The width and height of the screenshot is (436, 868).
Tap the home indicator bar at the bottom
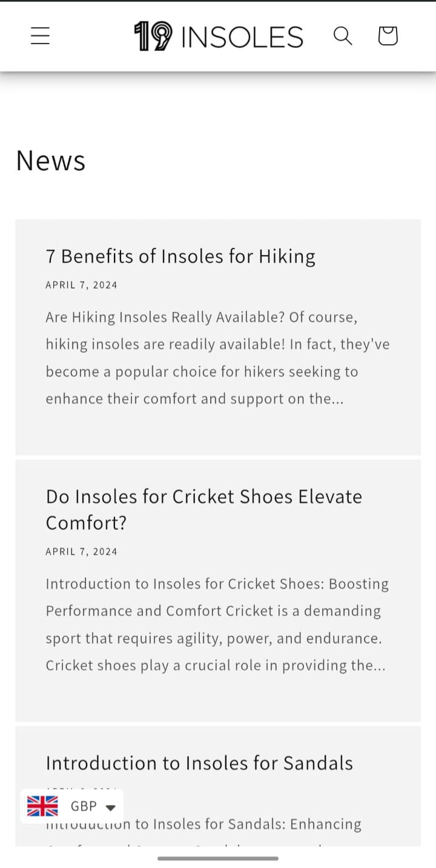[218, 858]
